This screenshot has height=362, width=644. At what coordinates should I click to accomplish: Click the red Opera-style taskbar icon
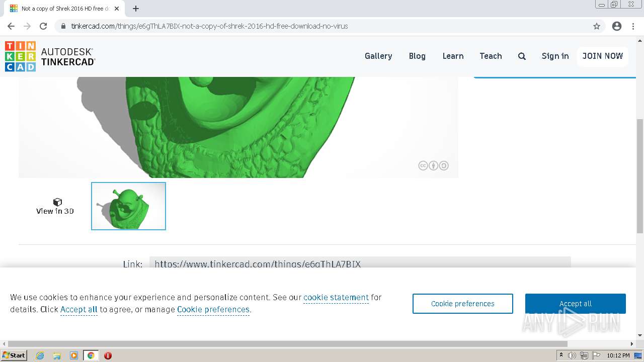[x=108, y=355]
